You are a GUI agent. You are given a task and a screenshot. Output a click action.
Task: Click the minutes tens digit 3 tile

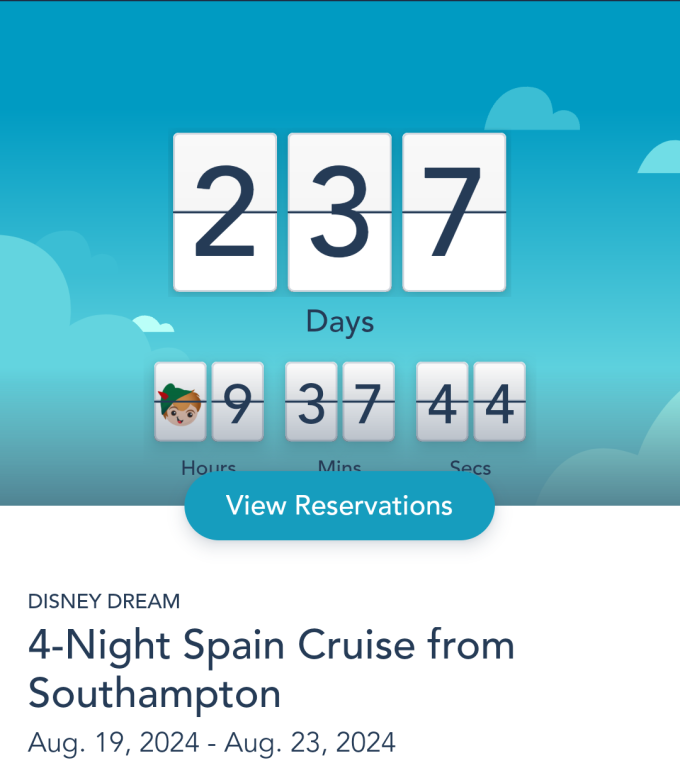(312, 402)
